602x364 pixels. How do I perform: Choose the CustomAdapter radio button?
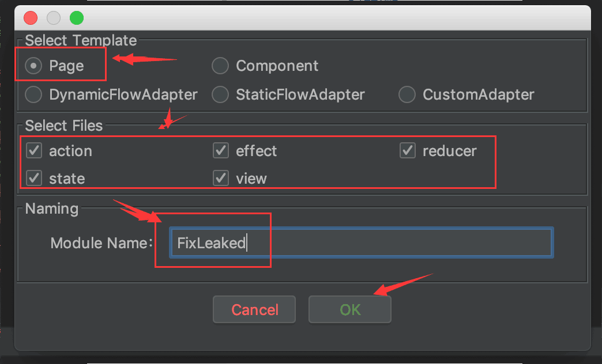[407, 94]
